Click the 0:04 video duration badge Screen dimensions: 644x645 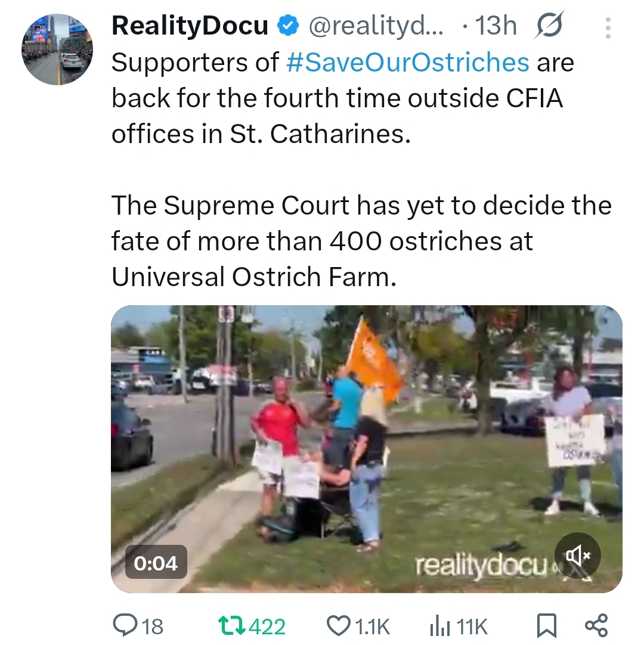[156, 563]
